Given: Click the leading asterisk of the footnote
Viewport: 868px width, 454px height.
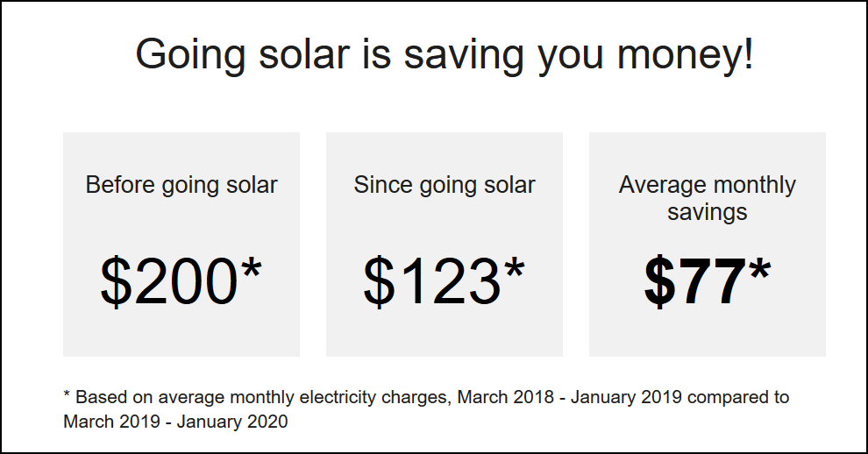Looking at the screenshot, I should 67,394.
